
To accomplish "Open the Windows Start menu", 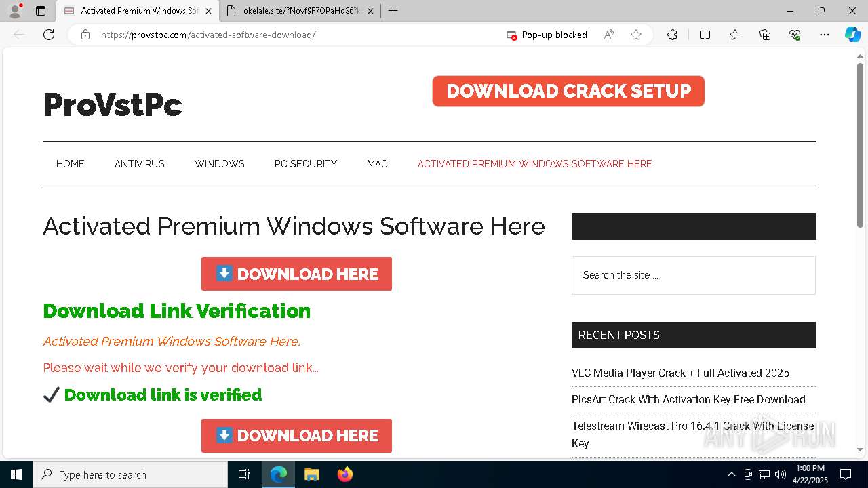I will point(16,474).
